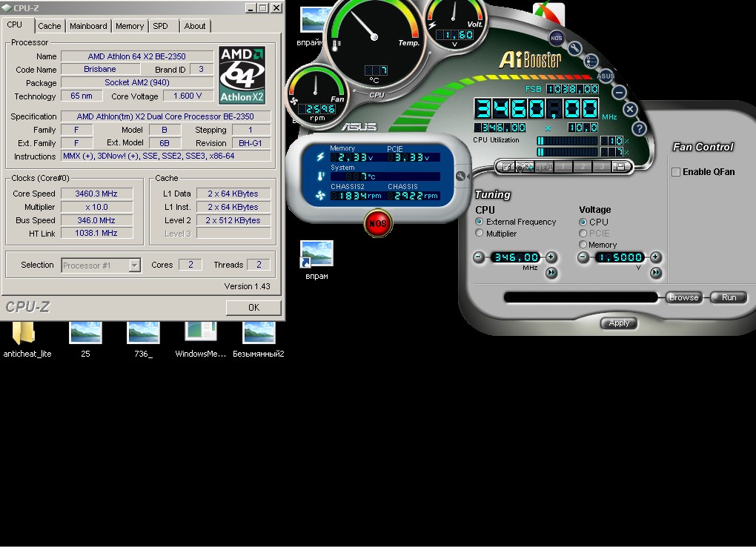Click the AMD Athlon X2 logo in CPU-Z
The height and width of the screenshot is (548, 756).
[x=242, y=75]
